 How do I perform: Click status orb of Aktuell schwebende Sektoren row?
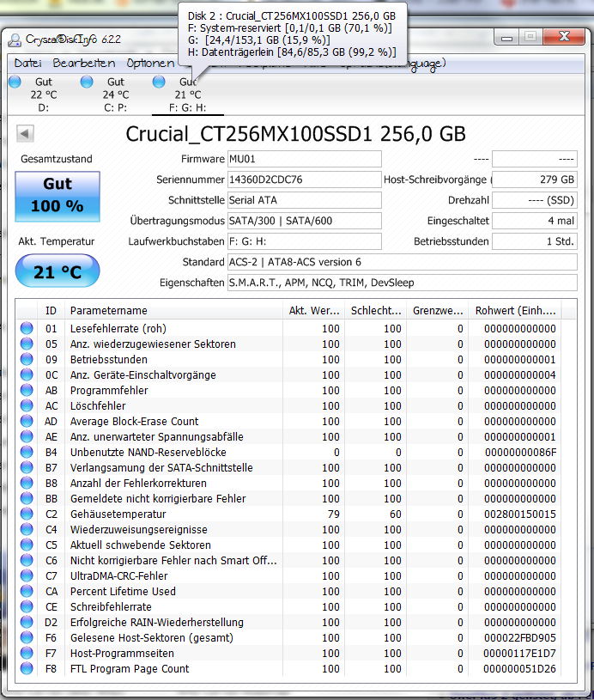pos(27,545)
